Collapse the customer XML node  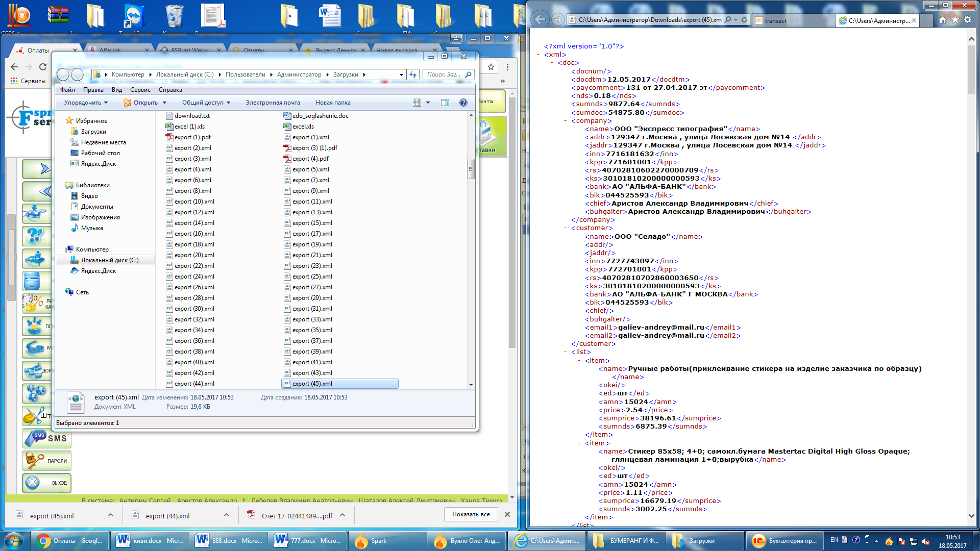click(x=566, y=228)
